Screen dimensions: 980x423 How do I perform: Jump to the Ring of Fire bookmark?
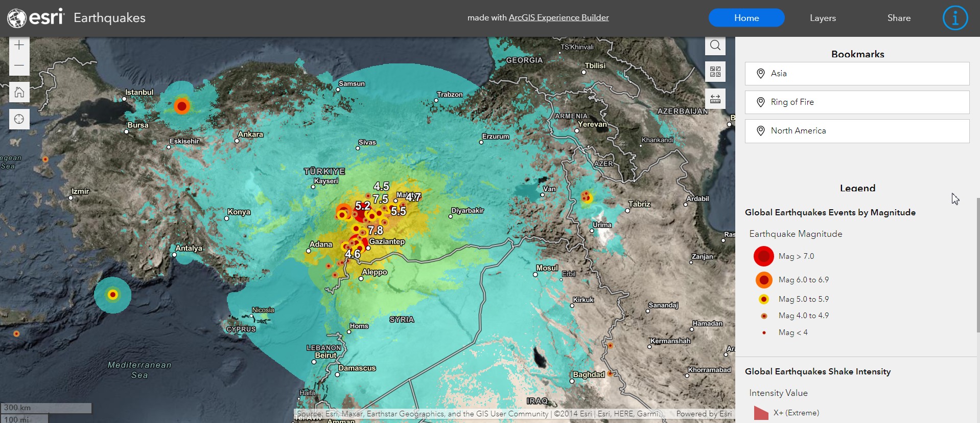click(857, 102)
